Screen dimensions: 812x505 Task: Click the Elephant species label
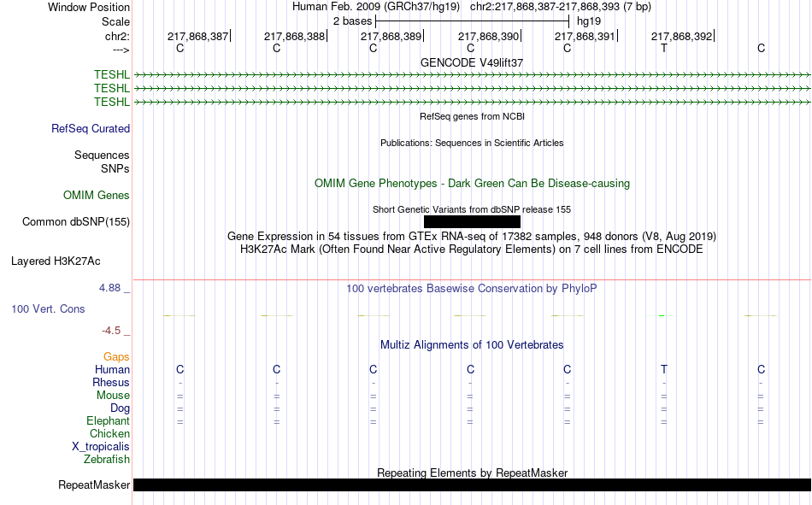pos(108,420)
